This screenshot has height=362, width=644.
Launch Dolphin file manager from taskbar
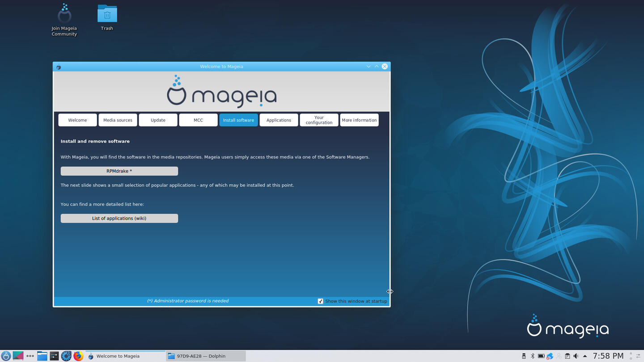pos(42,356)
